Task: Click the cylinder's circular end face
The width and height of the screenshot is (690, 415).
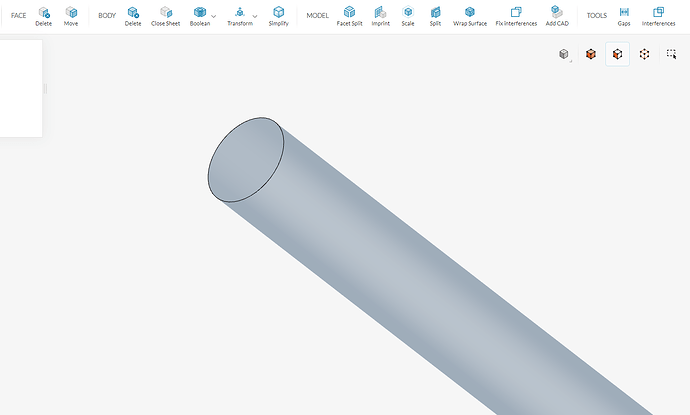Action: pyautogui.click(x=246, y=160)
